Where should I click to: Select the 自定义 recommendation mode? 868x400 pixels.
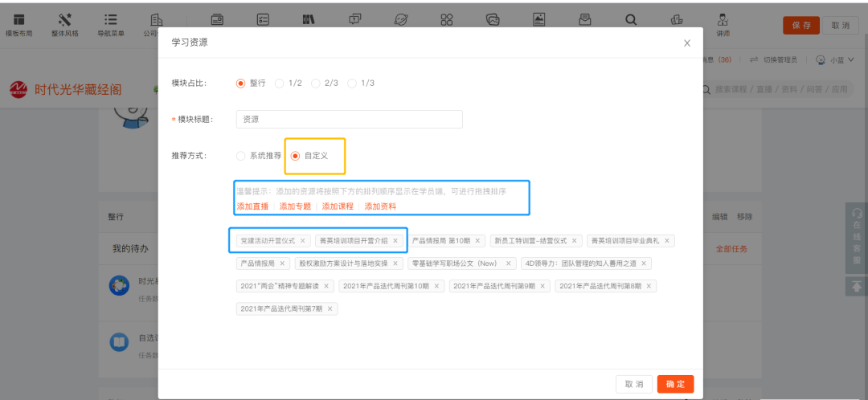pyautogui.click(x=295, y=155)
